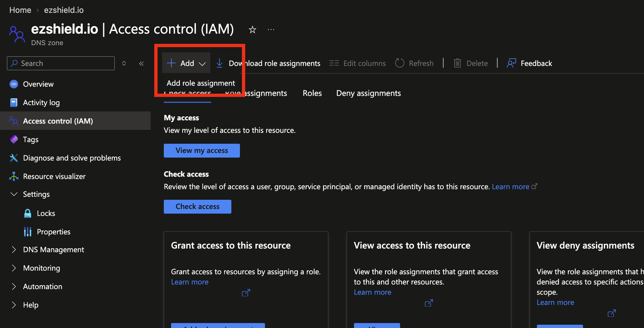Click the Refresh circular arrow icon
The width and height of the screenshot is (644, 328).
click(x=400, y=63)
